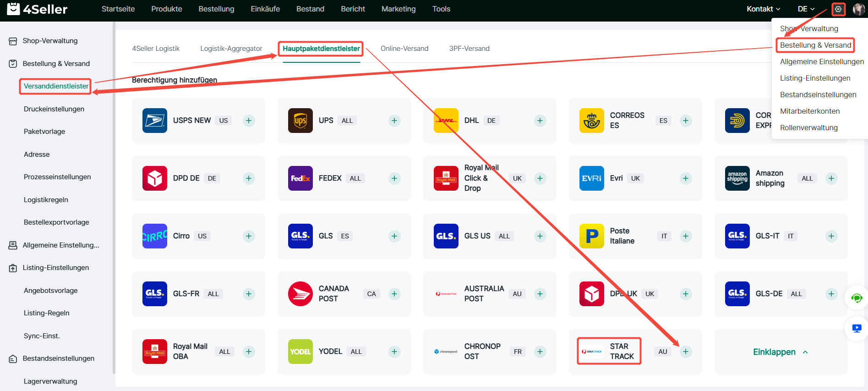The image size is (868, 391).
Task: Select Mitarbeiterkonten in settings dropdown
Action: 810,111
